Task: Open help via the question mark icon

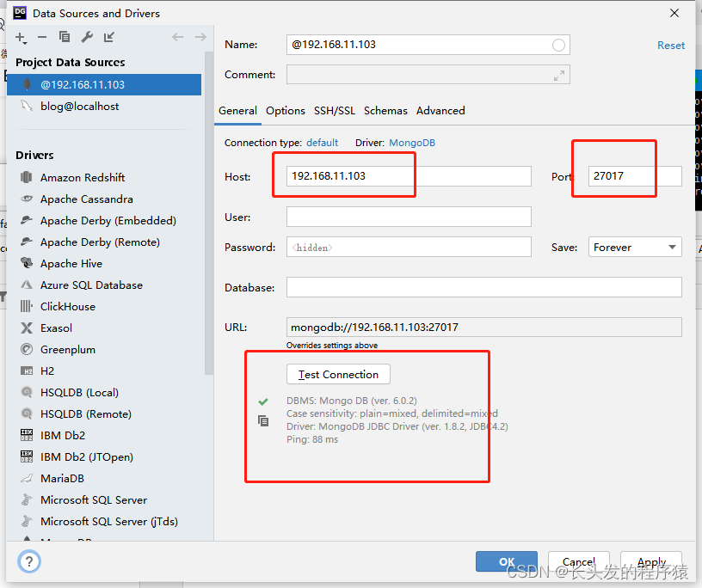Action: click(28, 561)
